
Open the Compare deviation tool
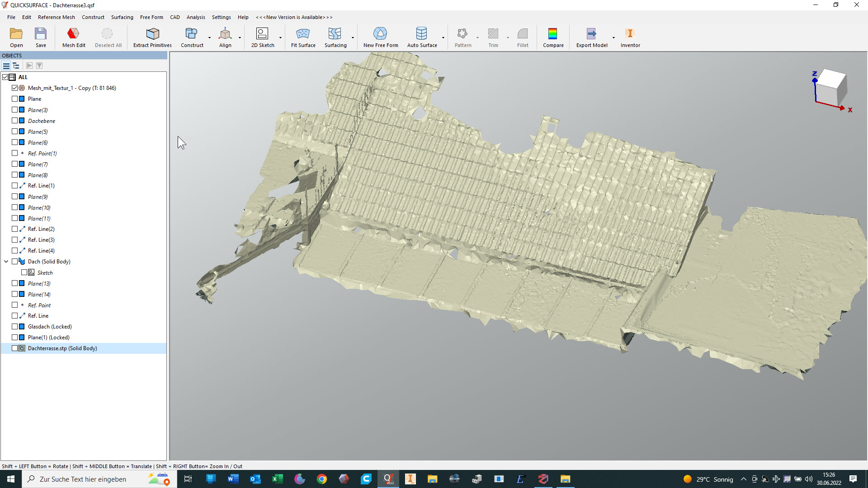[552, 37]
